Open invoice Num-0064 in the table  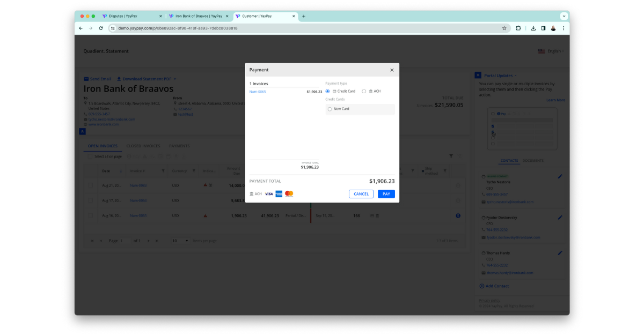138,200
